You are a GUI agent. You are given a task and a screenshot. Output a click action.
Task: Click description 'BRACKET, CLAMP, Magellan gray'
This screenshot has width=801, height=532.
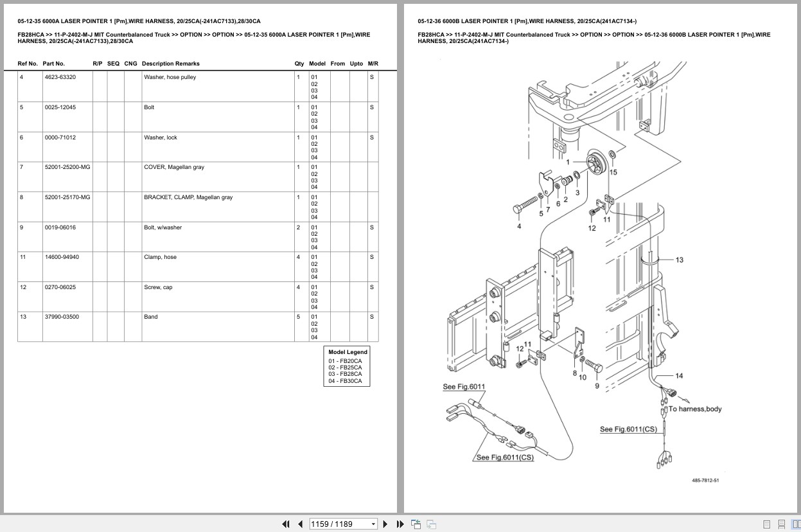click(188, 197)
